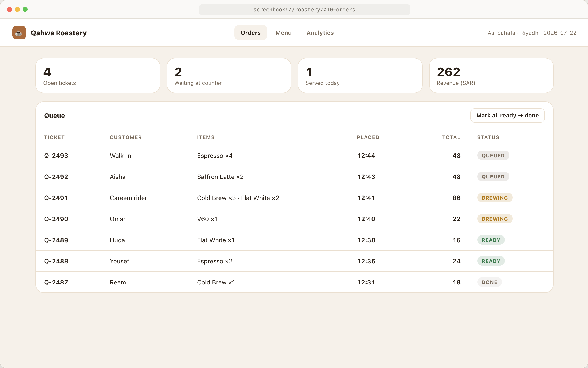Click the ITEMS column header

206,137
